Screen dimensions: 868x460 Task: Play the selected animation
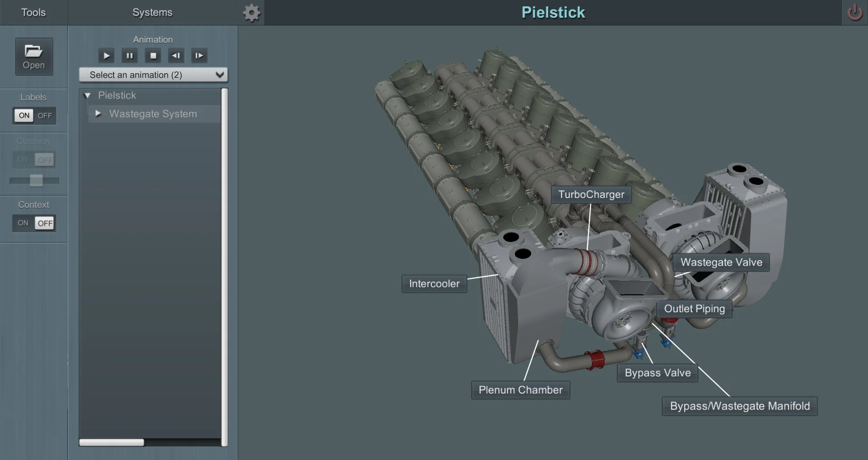click(x=106, y=56)
